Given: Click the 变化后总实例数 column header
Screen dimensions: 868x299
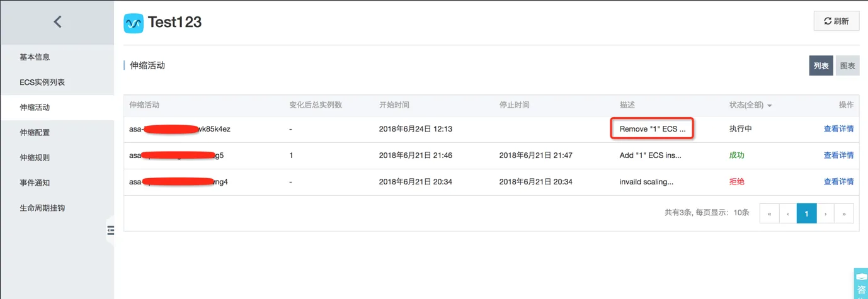Looking at the screenshot, I should point(316,105).
